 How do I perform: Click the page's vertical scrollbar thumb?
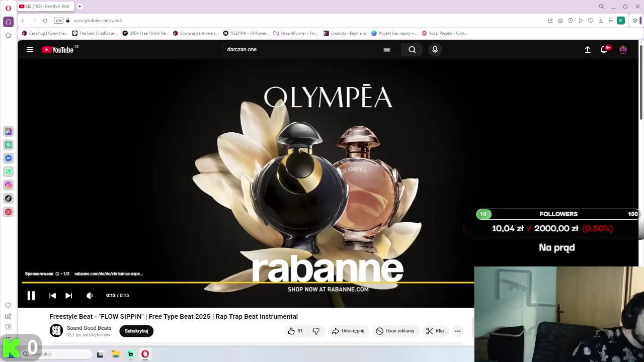641,83
